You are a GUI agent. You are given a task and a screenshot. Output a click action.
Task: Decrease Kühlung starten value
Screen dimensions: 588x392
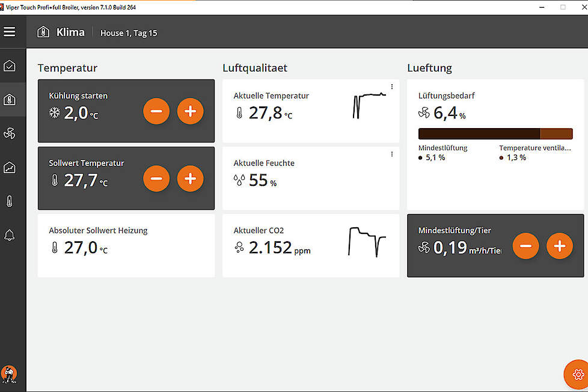click(156, 111)
